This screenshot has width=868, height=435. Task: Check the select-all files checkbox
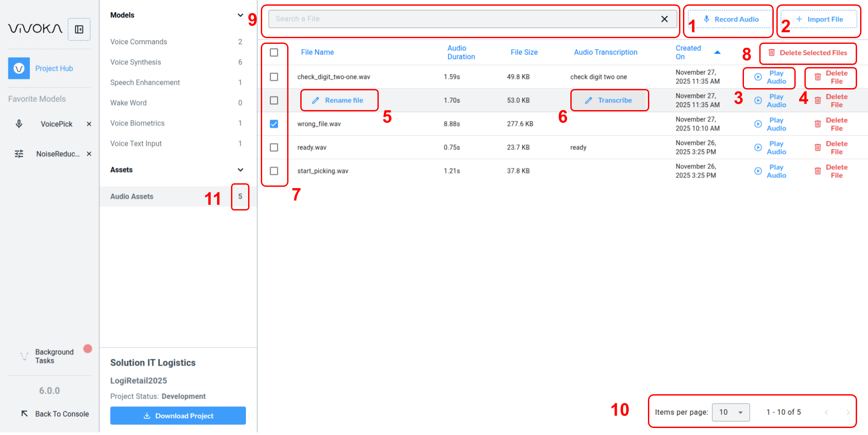pyautogui.click(x=274, y=53)
